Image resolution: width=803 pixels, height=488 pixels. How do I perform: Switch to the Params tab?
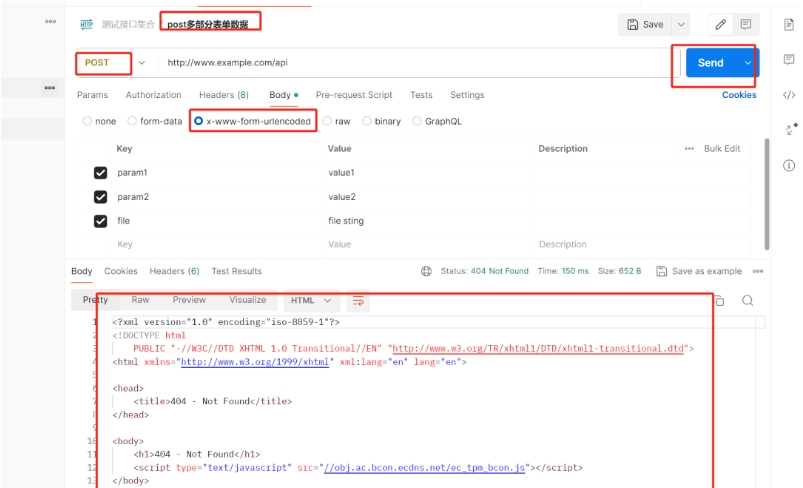pos(93,95)
